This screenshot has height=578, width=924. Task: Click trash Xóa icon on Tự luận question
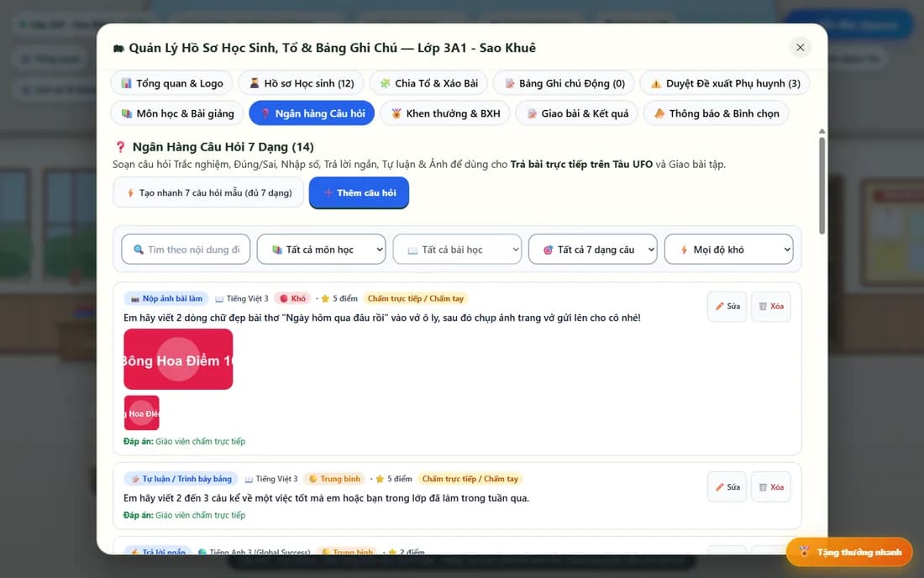(x=763, y=487)
